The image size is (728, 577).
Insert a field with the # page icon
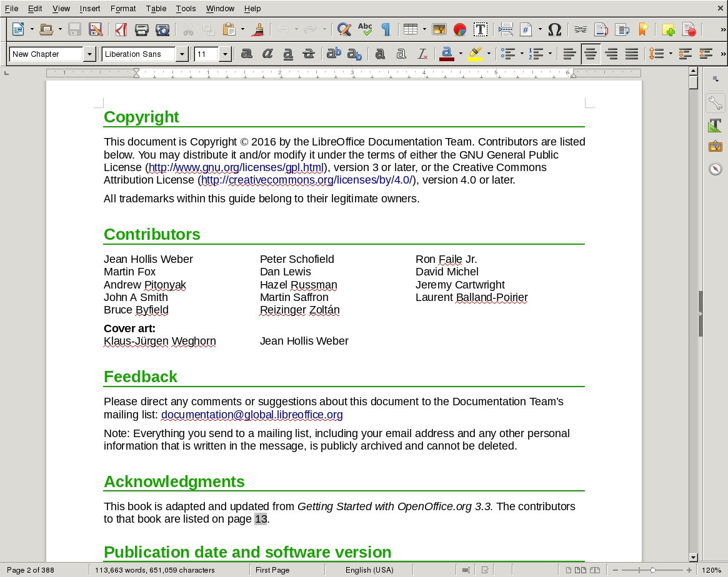(x=526, y=29)
